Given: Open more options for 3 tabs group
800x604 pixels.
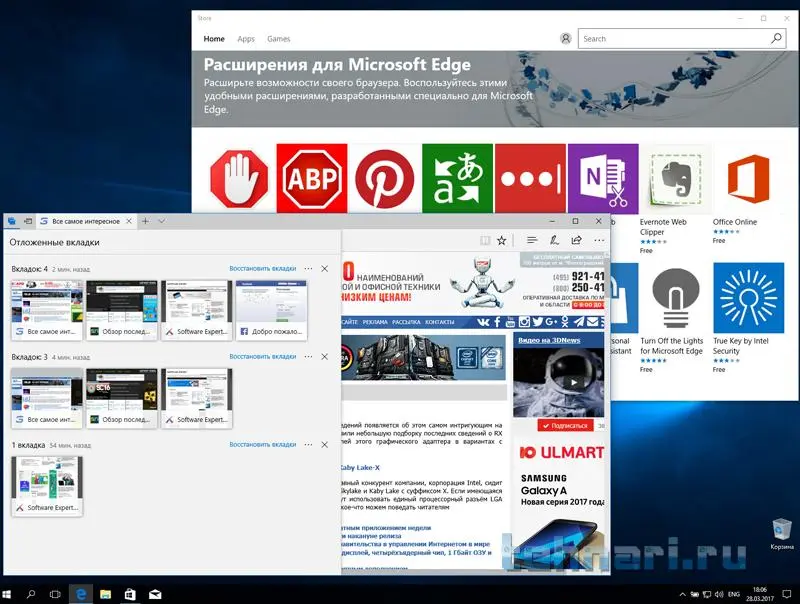Looking at the screenshot, I should 308,356.
